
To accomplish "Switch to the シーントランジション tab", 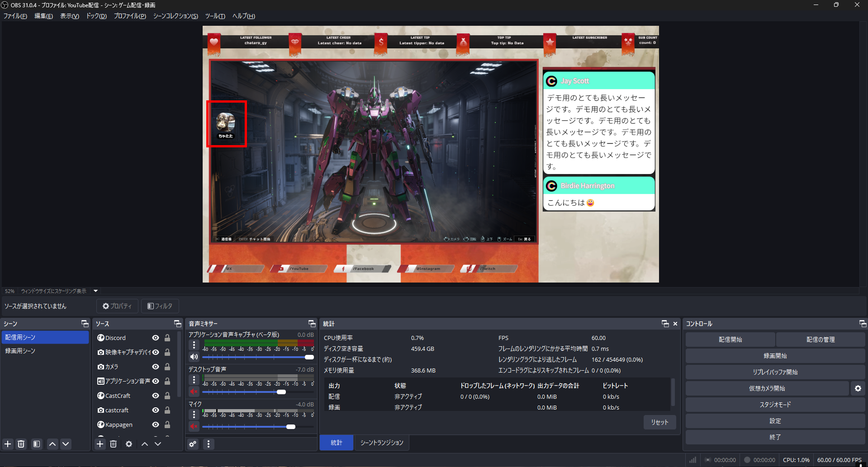I will (382, 443).
